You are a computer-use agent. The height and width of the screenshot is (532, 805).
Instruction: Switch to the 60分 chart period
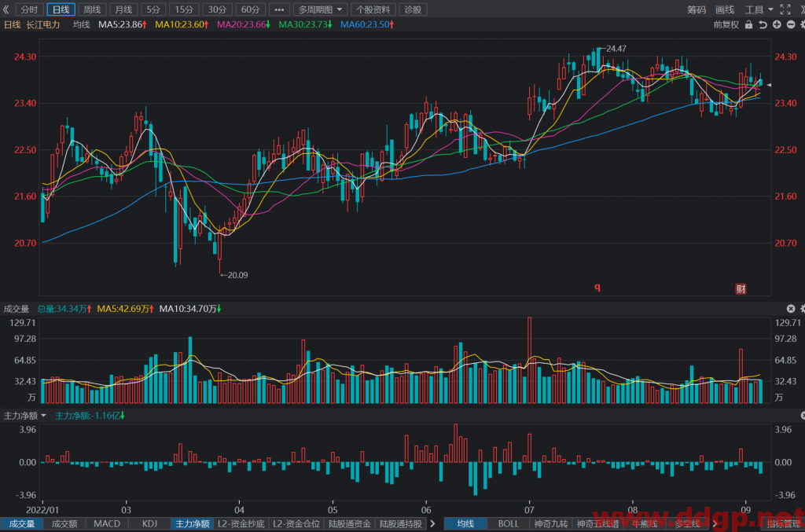coord(251,9)
